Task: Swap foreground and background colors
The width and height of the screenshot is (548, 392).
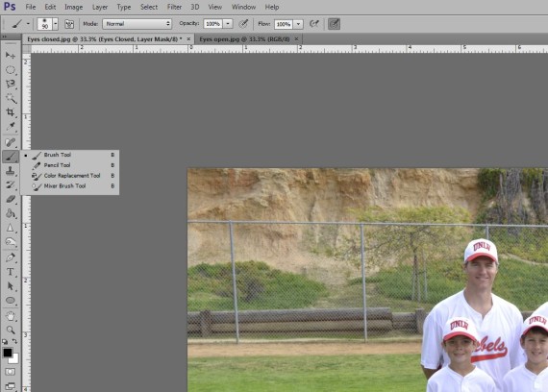Action: 14,341
